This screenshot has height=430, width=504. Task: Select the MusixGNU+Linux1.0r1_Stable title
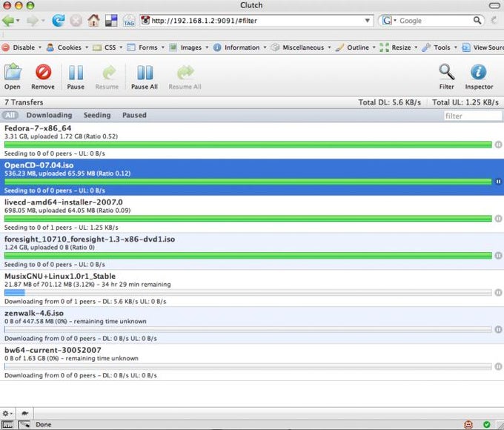coord(60,277)
